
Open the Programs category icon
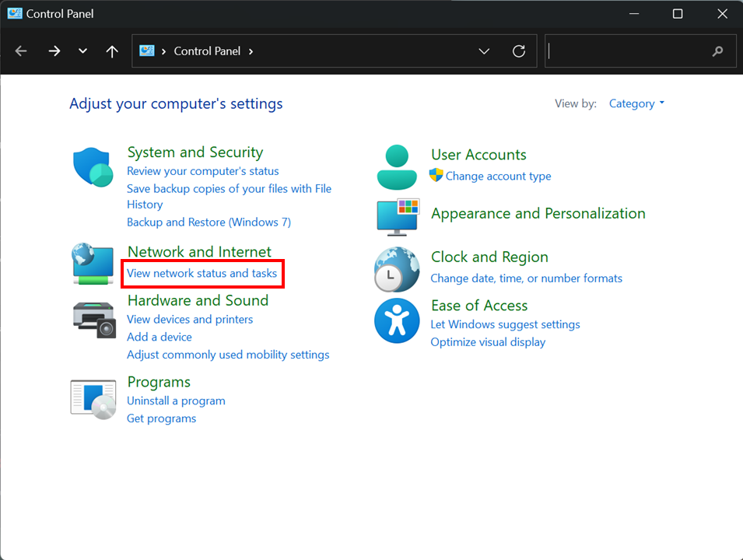(93, 399)
